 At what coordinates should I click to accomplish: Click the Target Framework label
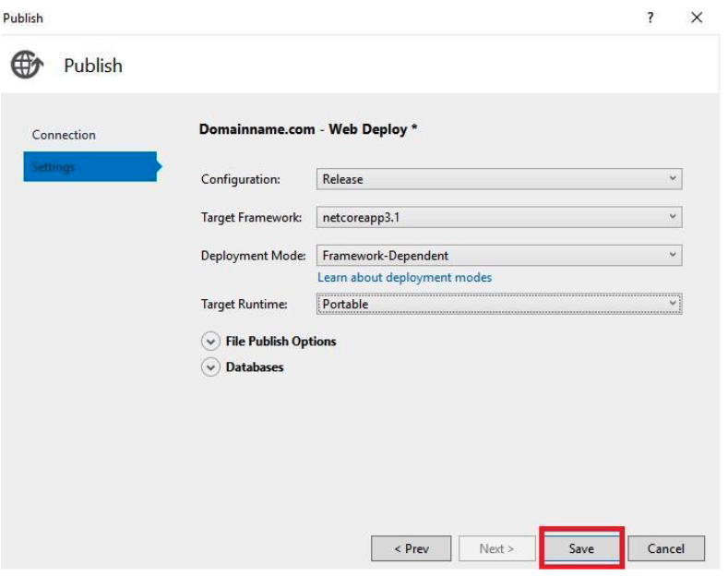click(x=251, y=218)
